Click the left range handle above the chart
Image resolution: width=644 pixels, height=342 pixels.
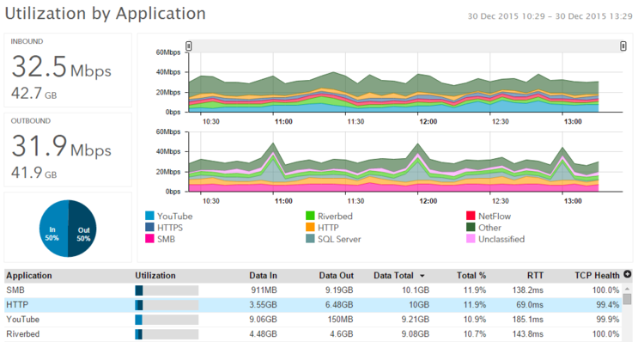(189, 46)
